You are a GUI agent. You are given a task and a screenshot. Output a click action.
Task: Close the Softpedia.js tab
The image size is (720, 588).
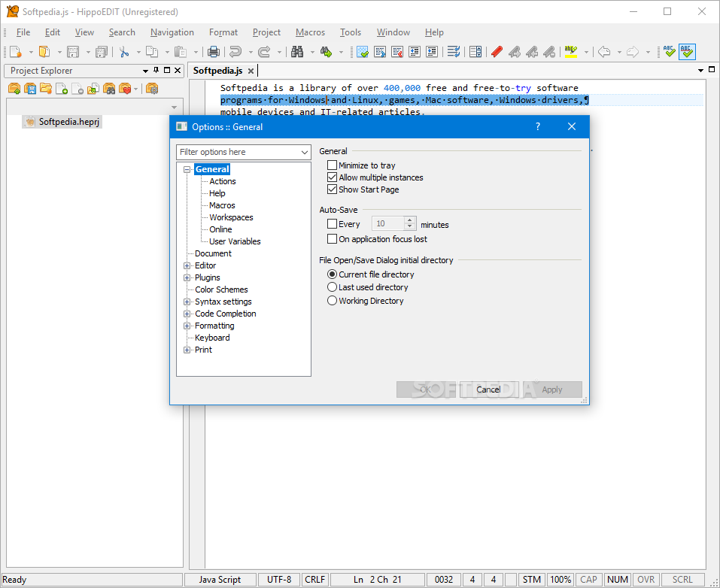pos(251,71)
